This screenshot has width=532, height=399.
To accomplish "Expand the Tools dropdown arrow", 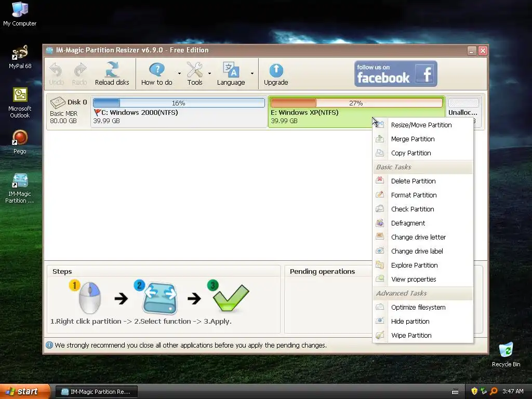I will point(210,73).
